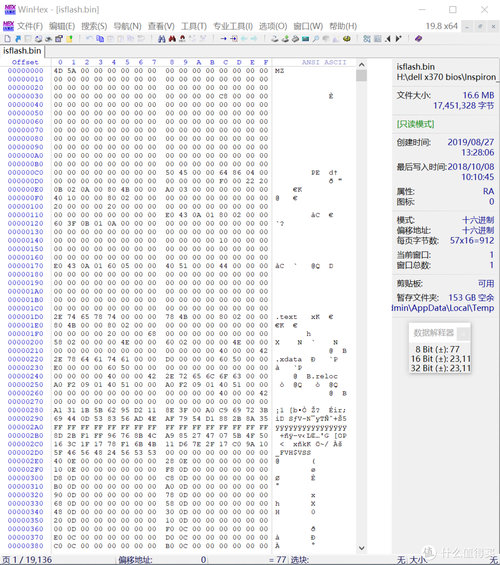Open the Find Text binoculars icon
Screen dimensions: 500x565
162,39
